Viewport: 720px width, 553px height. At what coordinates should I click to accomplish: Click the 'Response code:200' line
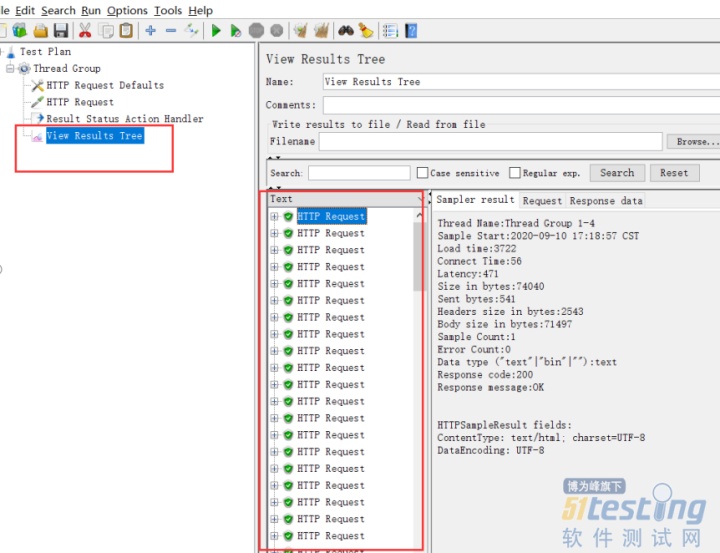pyautogui.click(x=485, y=375)
